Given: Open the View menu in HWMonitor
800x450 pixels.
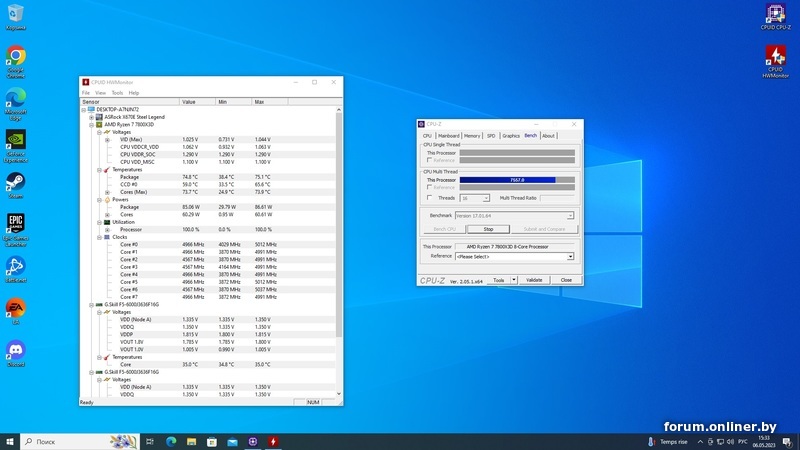Looking at the screenshot, I should (x=100, y=92).
